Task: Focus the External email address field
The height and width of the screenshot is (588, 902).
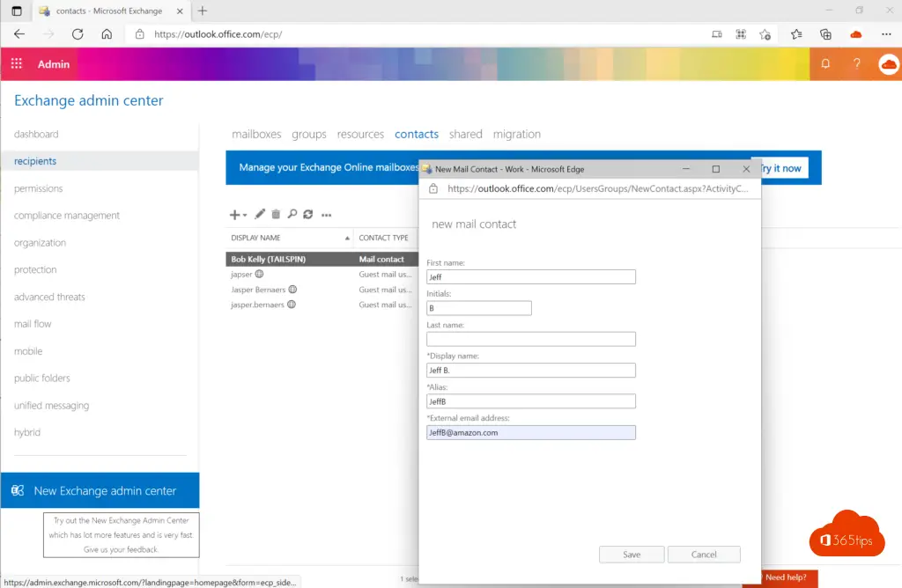Action: [x=531, y=432]
